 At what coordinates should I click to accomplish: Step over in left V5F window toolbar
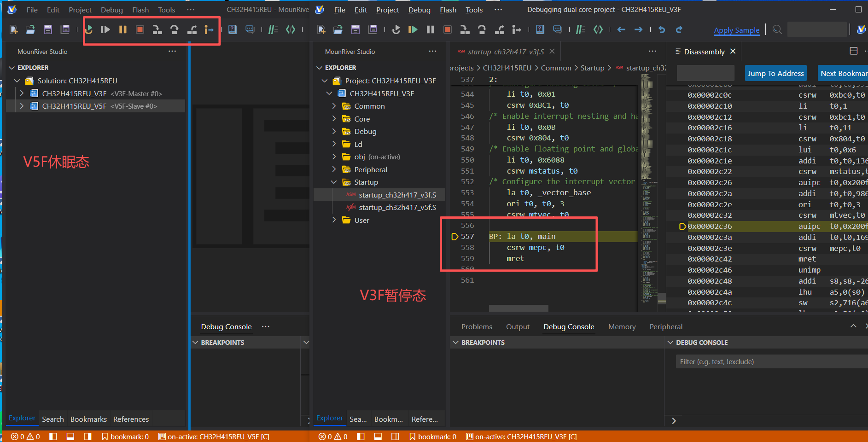[175, 29]
